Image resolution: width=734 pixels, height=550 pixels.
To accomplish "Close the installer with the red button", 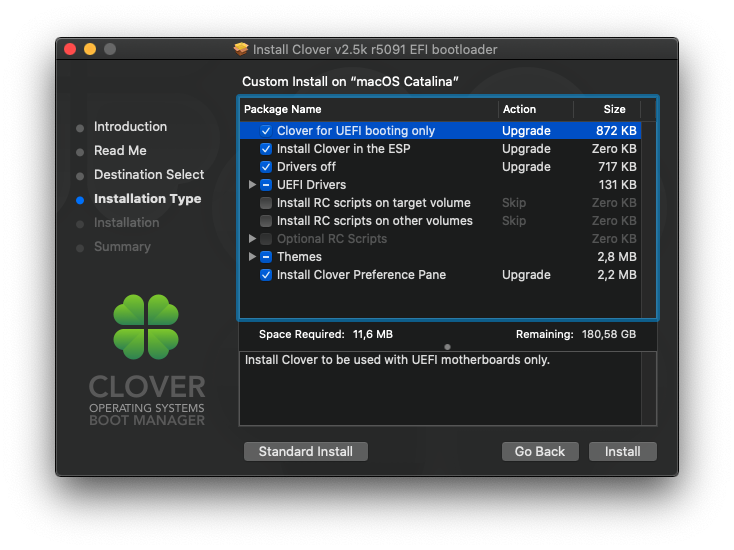I will coord(70,49).
